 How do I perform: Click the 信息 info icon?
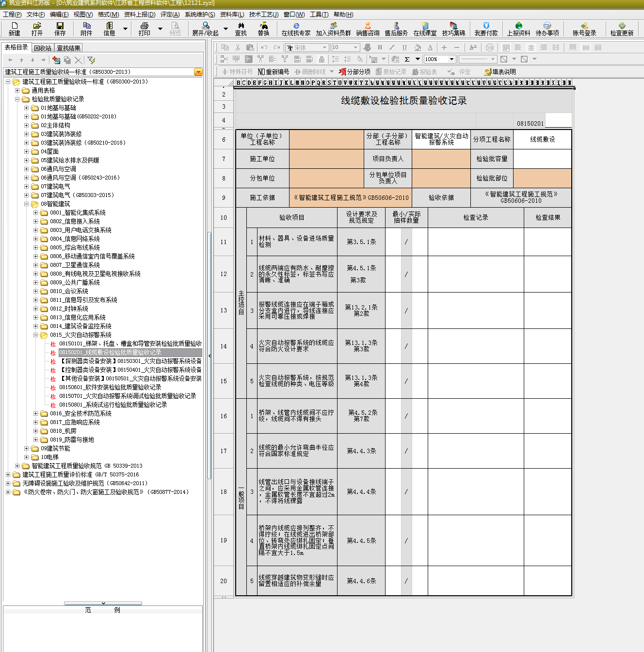(x=110, y=29)
